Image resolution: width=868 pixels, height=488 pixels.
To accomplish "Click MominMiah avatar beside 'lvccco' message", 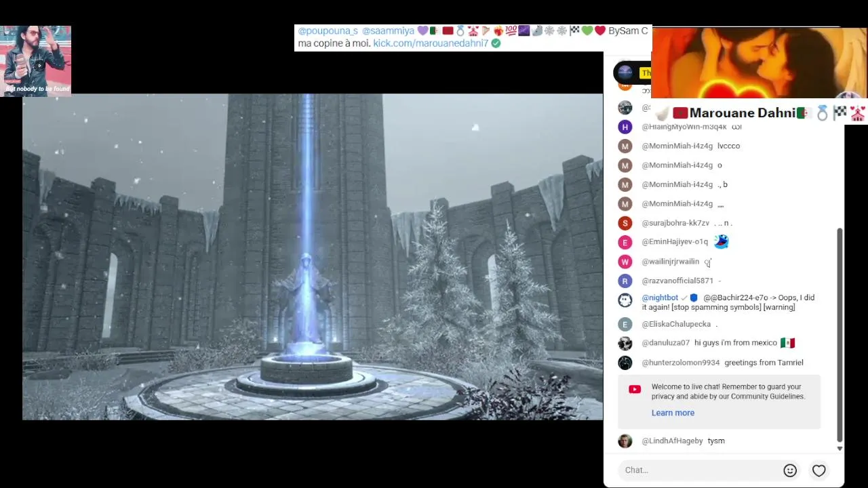I will click(x=625, y=146).
